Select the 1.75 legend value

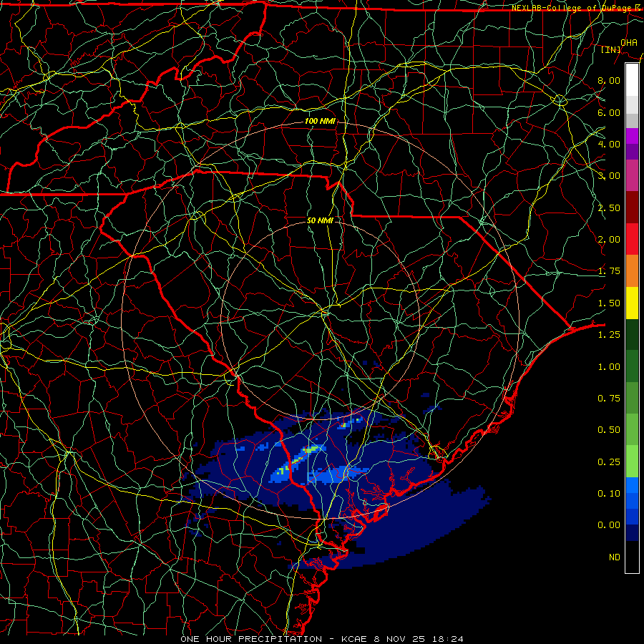click(x=609, y=271)
